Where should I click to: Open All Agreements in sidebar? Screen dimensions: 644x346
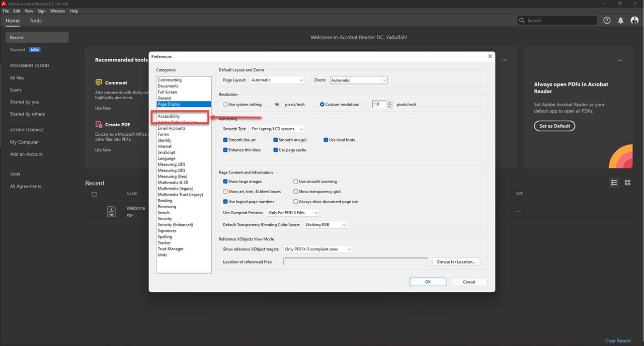pyautogui.click(x=26, y=186)
